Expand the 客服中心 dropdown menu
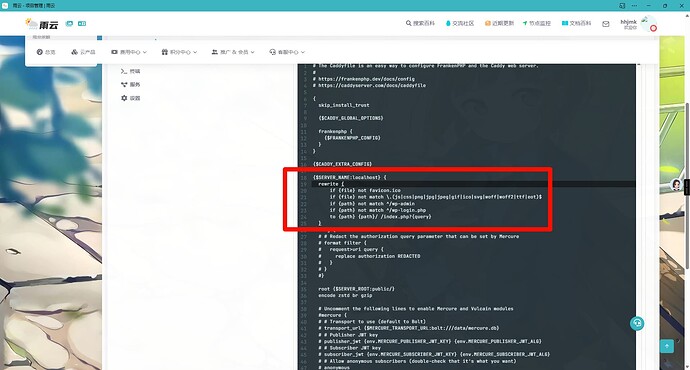Viewport: 690px width, 370px height. pyautogui.click(x=287, y=52)
